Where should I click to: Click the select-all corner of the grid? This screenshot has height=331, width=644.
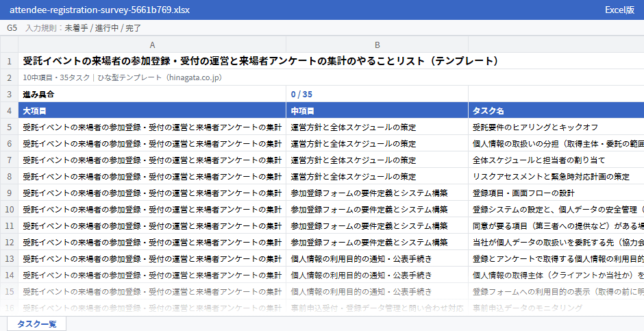pyautogui.click(x=9, y=45)
